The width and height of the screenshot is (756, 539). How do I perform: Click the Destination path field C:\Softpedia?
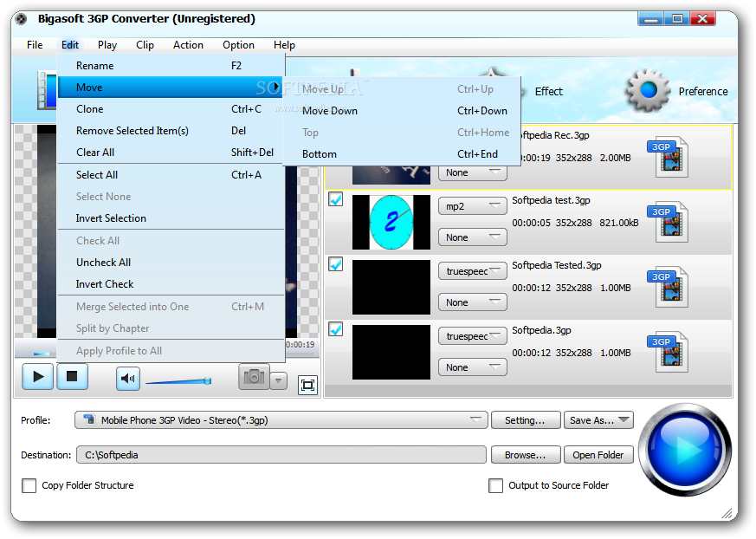(281, 455)
